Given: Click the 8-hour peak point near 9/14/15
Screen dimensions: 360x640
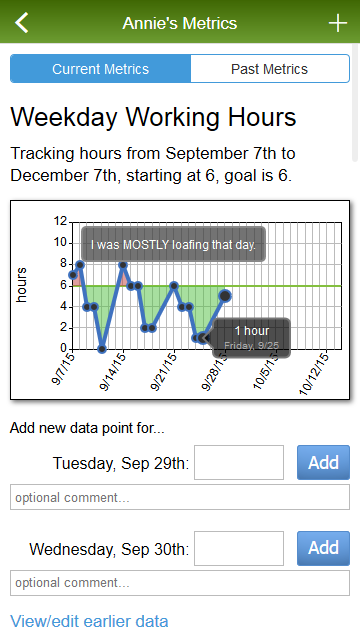Looking at the screenshot, I should tap(123, 265).
